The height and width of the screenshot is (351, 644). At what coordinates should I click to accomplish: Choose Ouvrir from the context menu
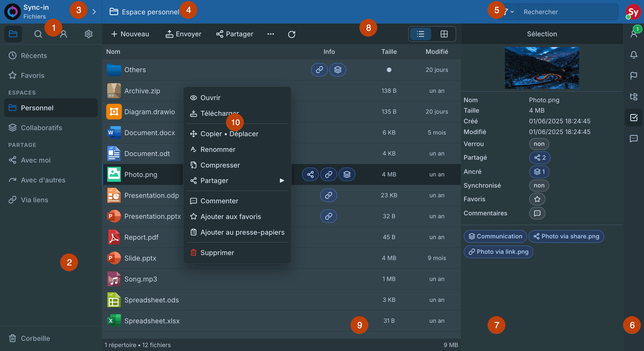click(237, 98)
